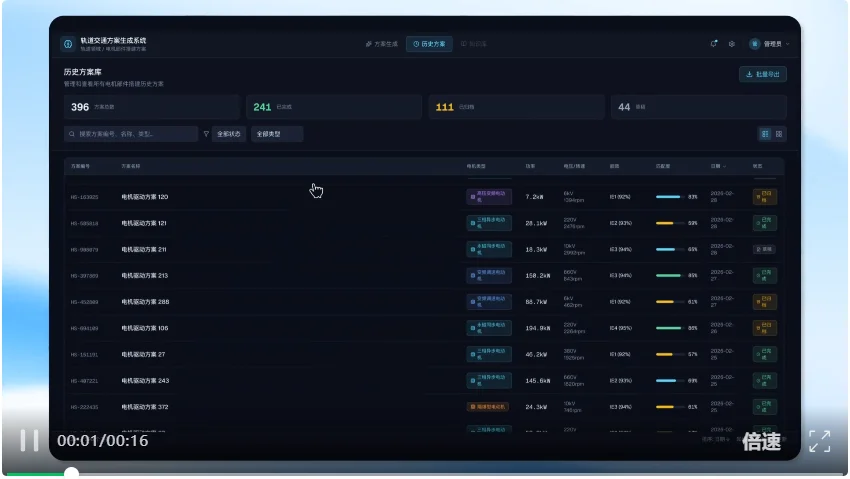Click the search box for 方案编号

point(130,134)
